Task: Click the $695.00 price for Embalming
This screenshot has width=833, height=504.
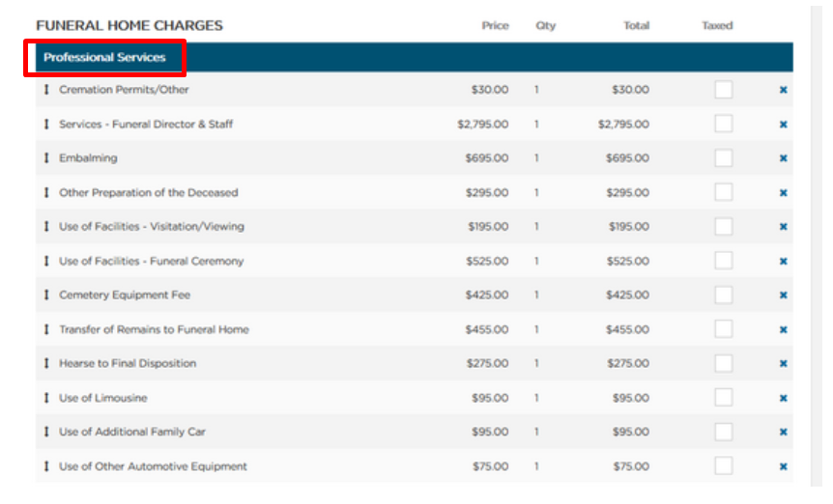Action: point(487,158)
